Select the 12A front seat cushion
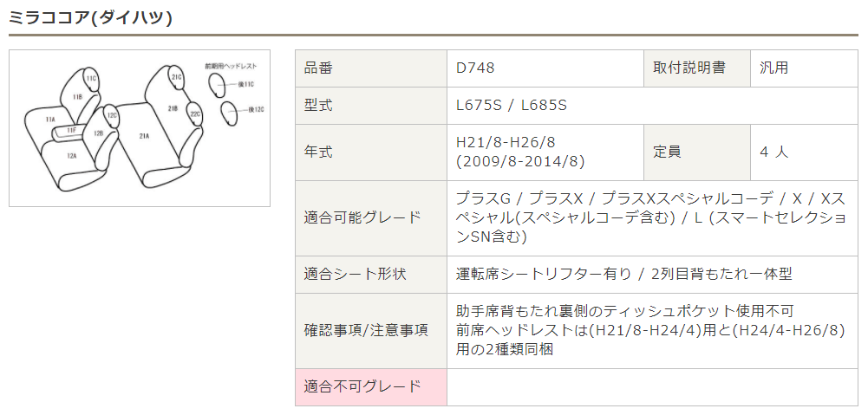This screenshot has width=868, height=415. tap(72, 157)
